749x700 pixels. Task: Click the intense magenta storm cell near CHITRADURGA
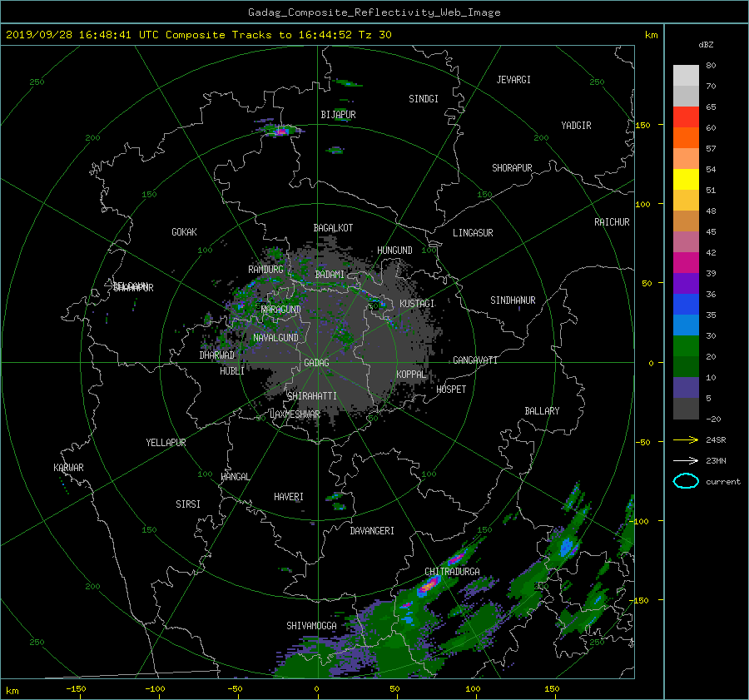click(429, 585)
